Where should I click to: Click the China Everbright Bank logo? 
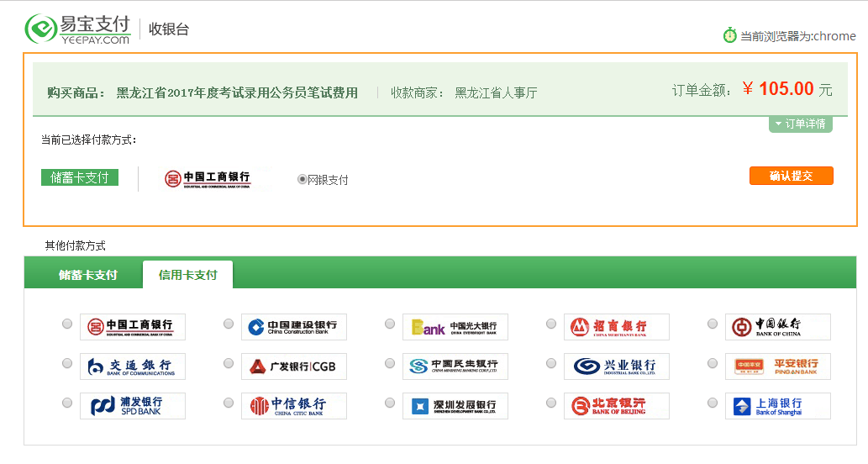tap(455, 327)
